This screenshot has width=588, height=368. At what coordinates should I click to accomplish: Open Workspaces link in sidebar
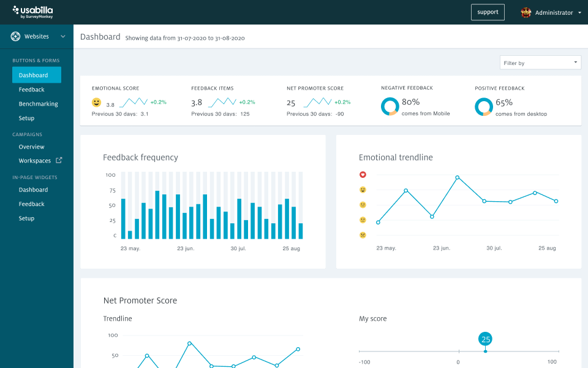pyautogui.click(x=34, y=161)
